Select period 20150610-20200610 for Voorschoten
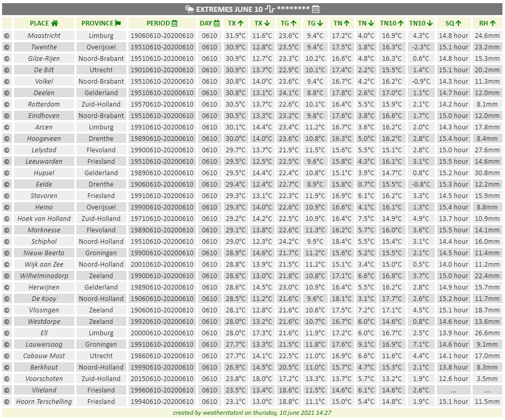The image size is (505, 420). 162,379
